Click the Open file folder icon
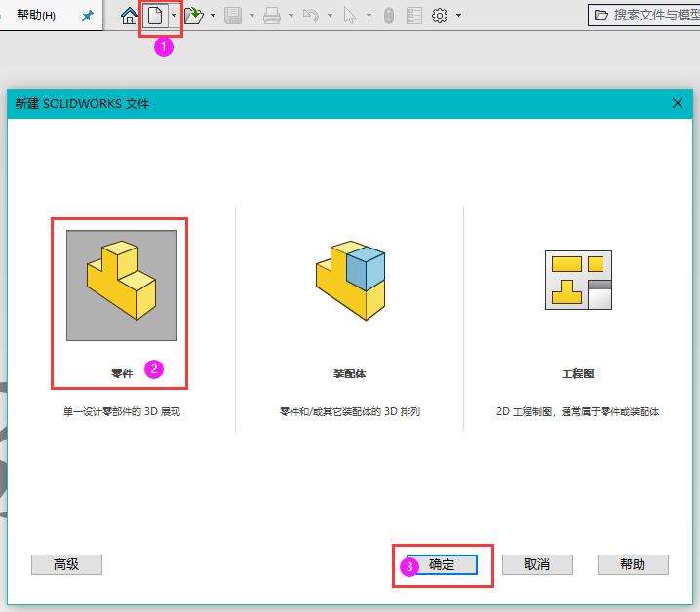This screenshot has height=612, width=700. 194,16
